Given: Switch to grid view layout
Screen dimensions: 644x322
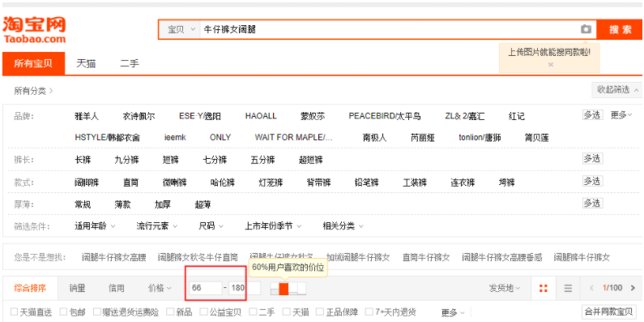Looking at the screenshot, I should pos(544,288).
